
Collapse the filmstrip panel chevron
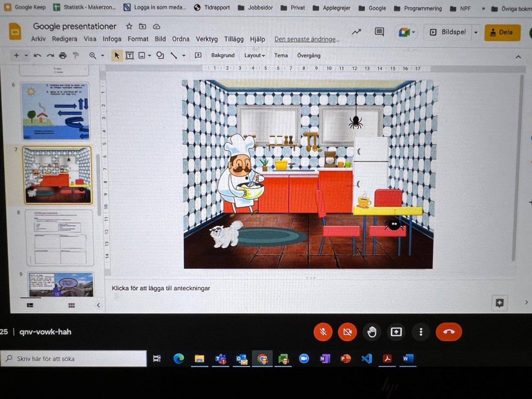[98, 305]
